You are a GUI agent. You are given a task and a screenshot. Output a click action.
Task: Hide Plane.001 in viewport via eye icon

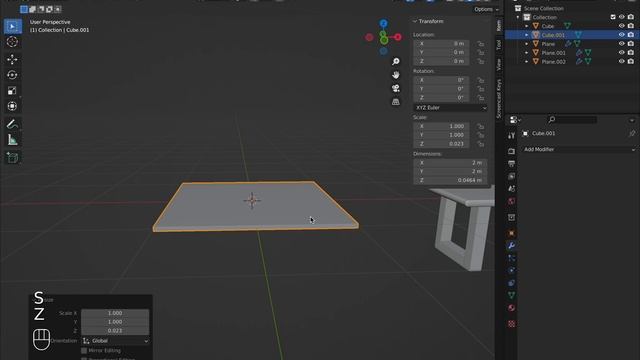[x=621, y=53]
